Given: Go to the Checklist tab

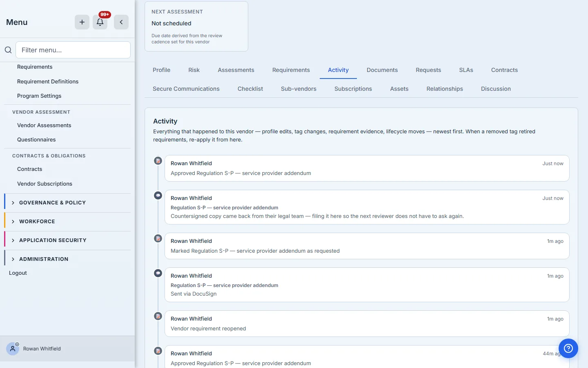Looking at the screenshot, I should [250, 89].
